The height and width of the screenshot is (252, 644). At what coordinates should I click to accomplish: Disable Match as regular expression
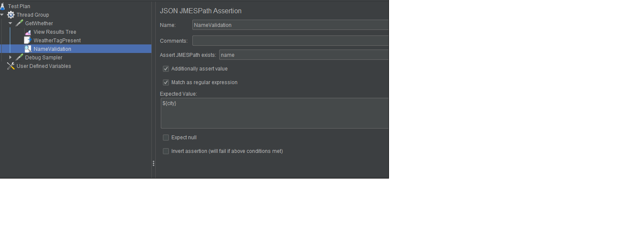pos(165,82)
